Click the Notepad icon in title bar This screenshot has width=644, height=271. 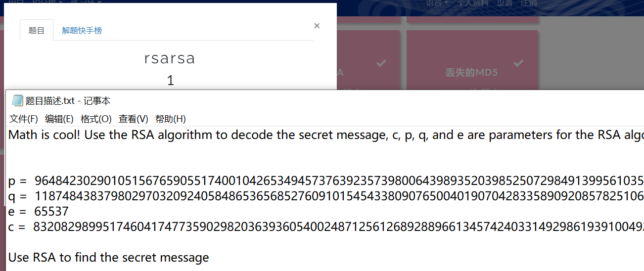pos(17,101)
